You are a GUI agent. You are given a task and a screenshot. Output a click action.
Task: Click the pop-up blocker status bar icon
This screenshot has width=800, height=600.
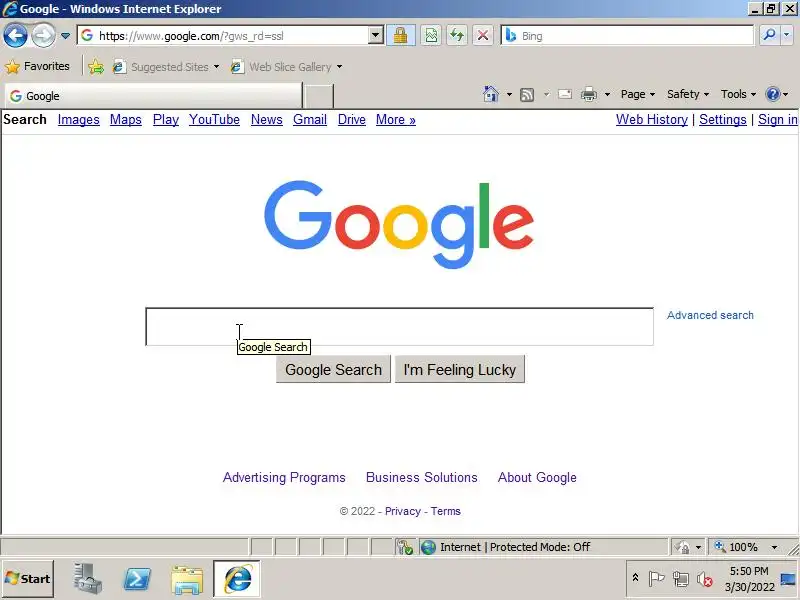pos(405,547)
